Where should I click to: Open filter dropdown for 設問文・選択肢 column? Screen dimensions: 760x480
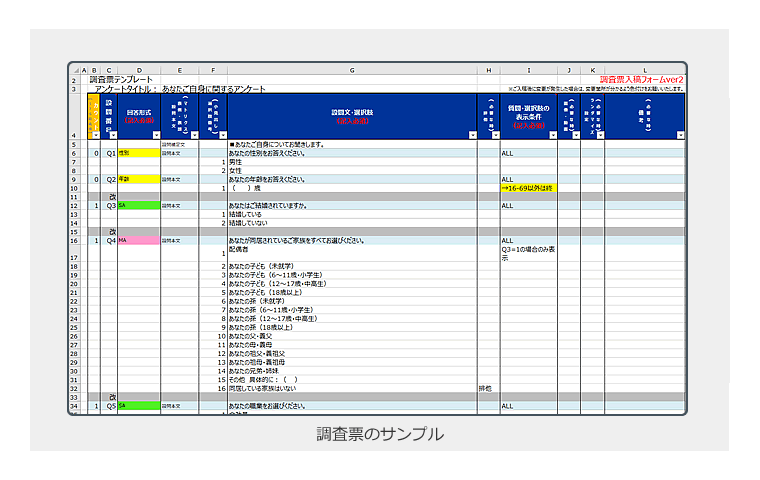pos(473,135)
